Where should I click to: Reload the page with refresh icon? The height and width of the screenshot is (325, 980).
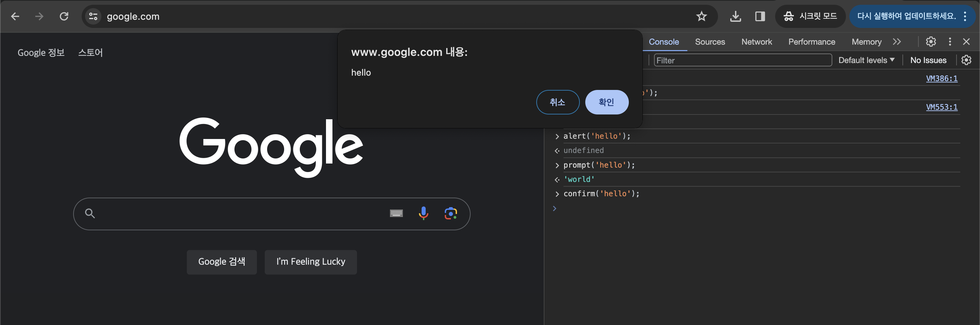[x=64, y=16]
